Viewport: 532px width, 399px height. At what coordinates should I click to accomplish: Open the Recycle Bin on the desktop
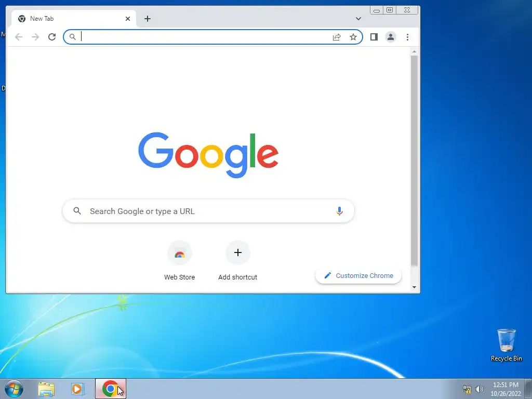(x=506, y=345)
